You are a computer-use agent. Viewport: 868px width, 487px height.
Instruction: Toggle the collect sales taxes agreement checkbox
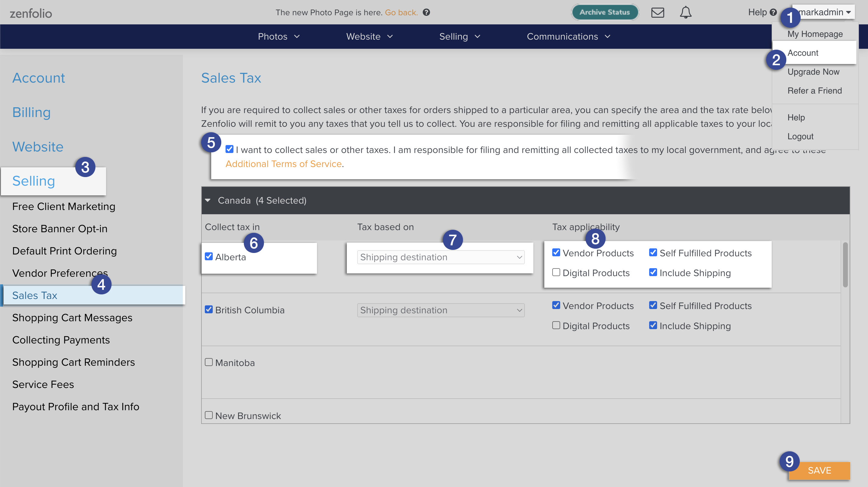[229, 149]
